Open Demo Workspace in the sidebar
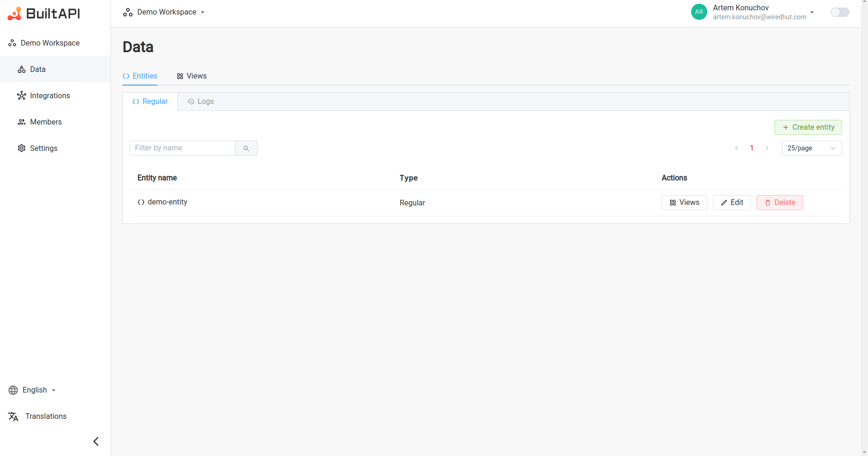The width and height of the screenshot is (868, 456). tap(44, 43)
